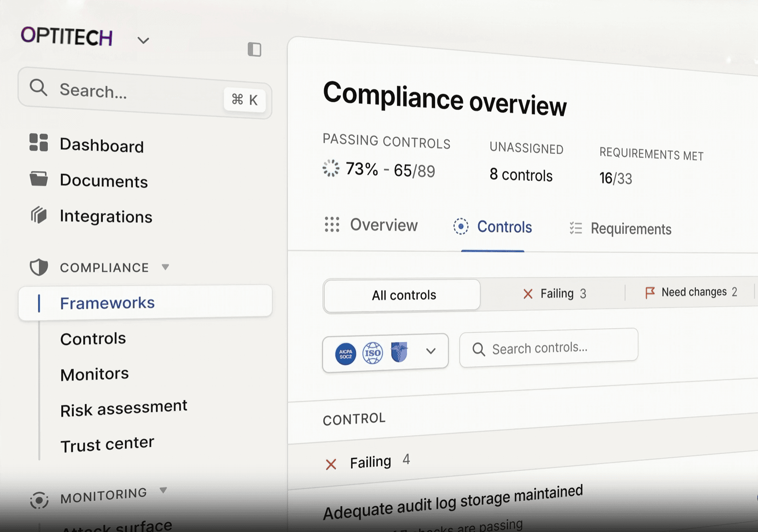This screenshot has height=532, width=758.
Task: Click the ISO framework badge
Action: [x=372, y=353]
